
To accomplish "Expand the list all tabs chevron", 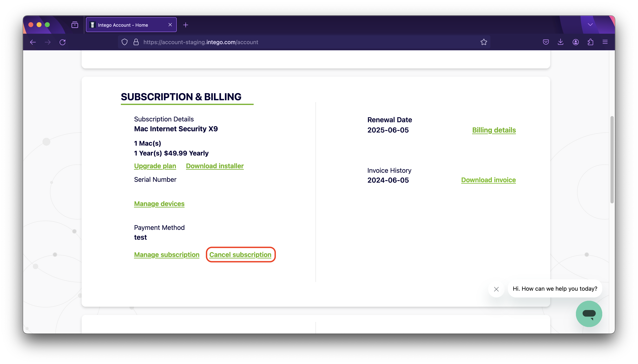I will pyautogui.click(x=590, y=24).
